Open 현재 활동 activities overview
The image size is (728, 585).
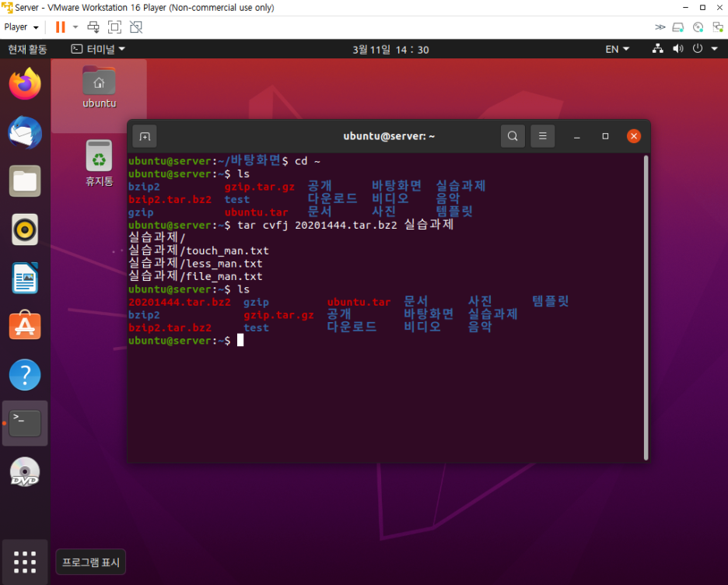[27, 49]
